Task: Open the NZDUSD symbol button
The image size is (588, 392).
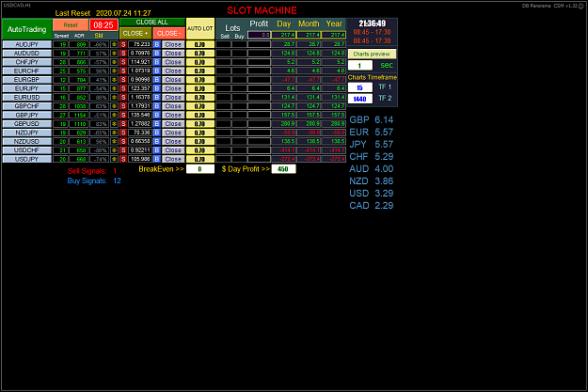Action: (26, 141)
